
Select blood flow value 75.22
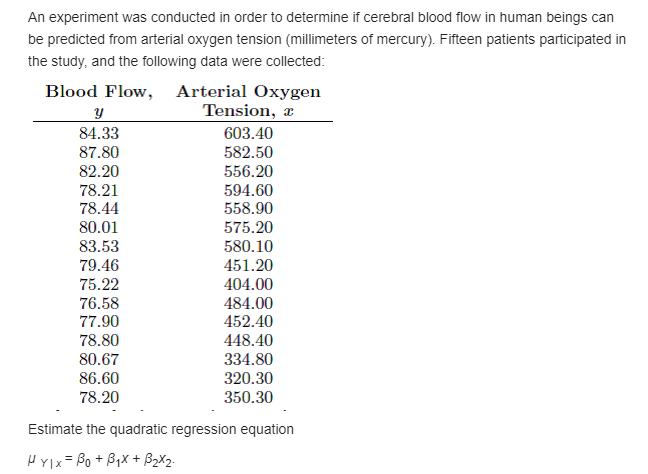pos(99,284)
